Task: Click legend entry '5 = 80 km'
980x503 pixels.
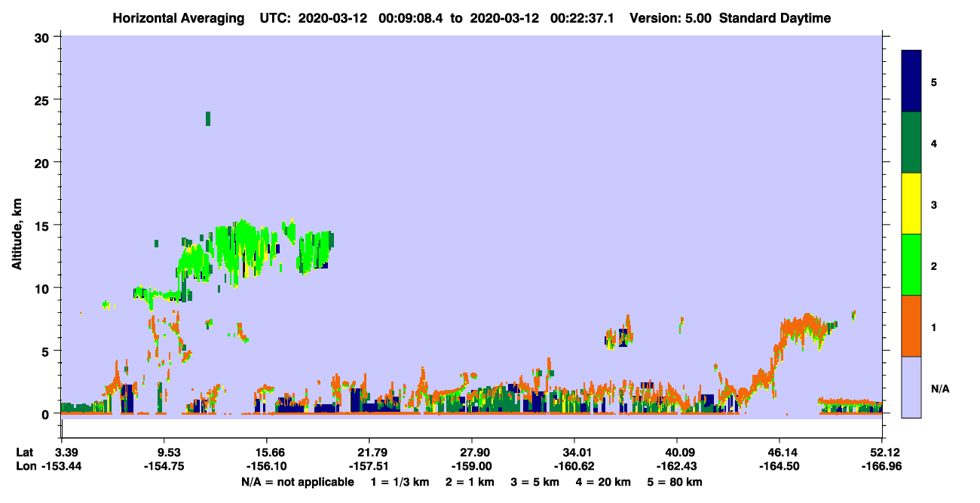Action: click(674, 482)
